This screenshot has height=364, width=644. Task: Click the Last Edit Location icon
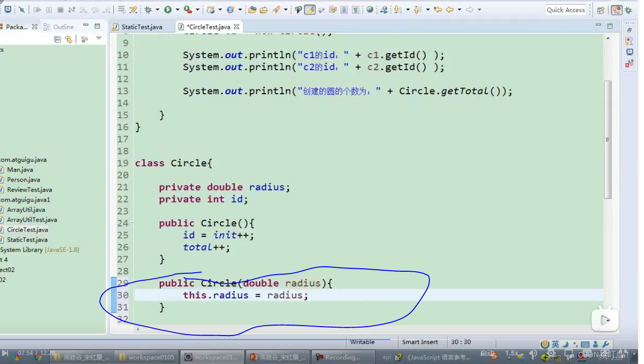pyautogui.click(x=438, y=9)
